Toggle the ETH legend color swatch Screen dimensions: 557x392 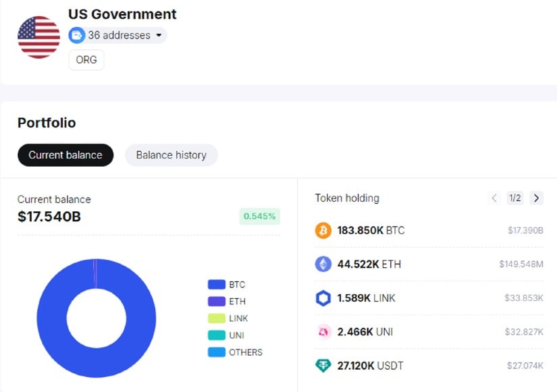[216, 302]
